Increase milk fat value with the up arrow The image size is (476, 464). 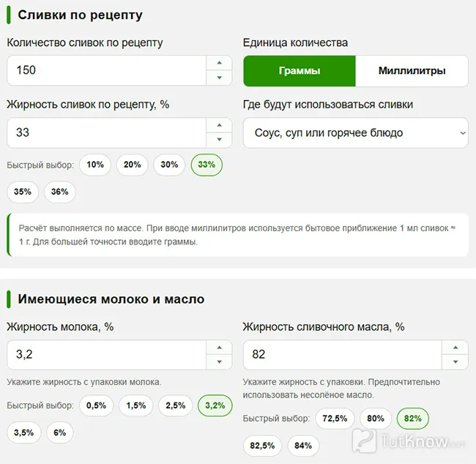click(219, 348)
